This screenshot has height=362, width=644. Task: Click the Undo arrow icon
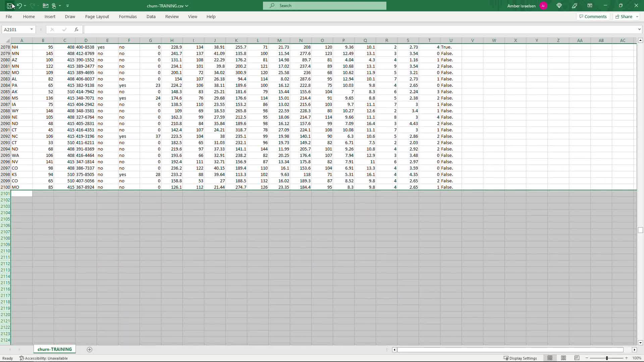tap(19, 6)
